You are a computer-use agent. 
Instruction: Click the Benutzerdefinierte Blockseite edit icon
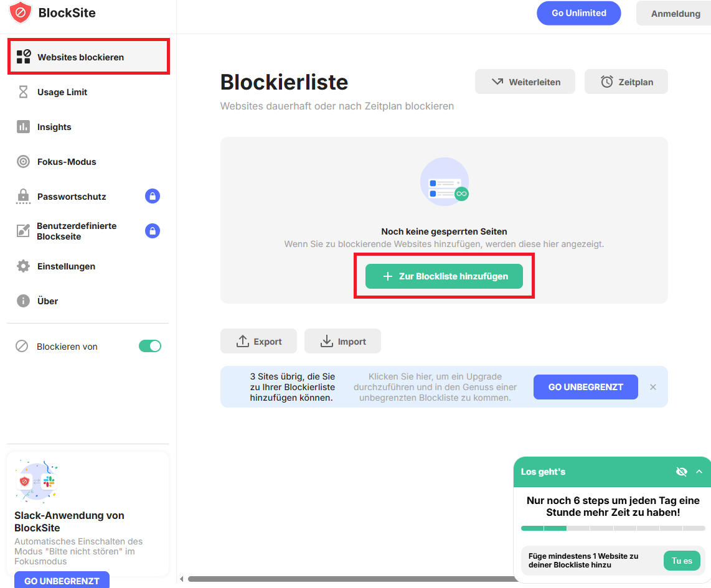[x=23, y=231]
